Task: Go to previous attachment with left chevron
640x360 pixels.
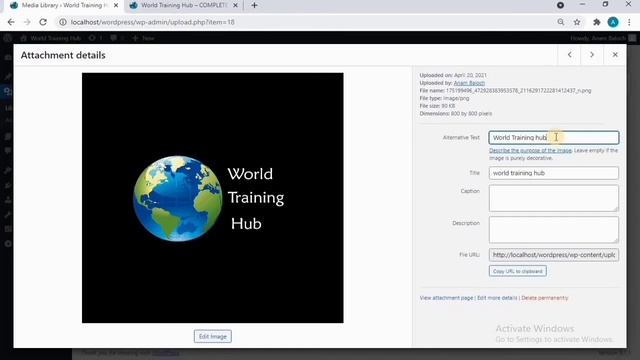Action: (x=569, y=55)
